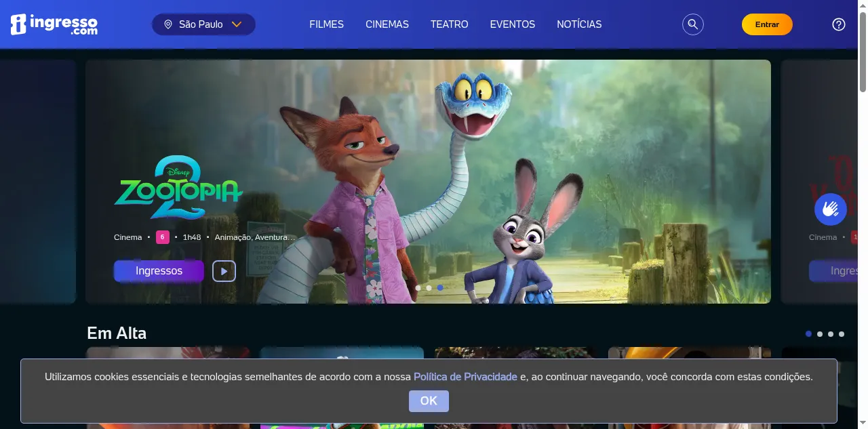The image size is (868, 429).
Task: Select the first banner carousel dot
Action: tap(418, 288)
